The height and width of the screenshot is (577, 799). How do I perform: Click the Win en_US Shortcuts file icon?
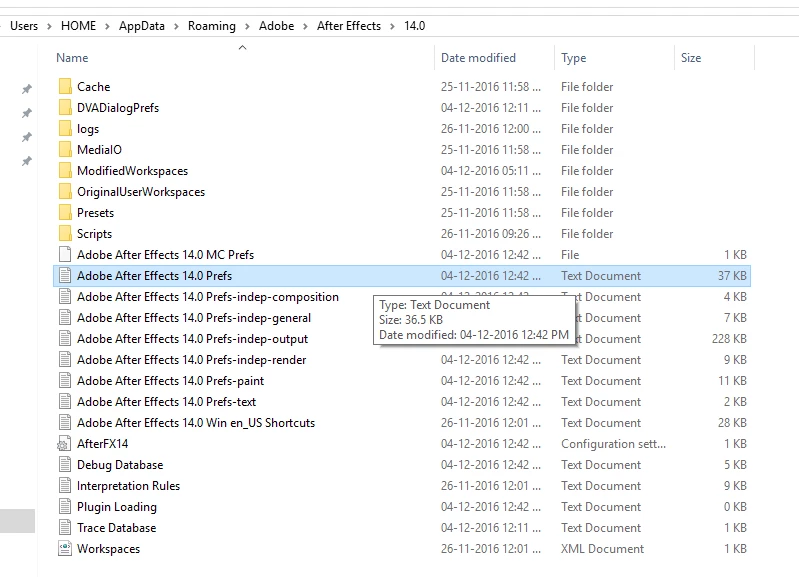click(65, 423)
